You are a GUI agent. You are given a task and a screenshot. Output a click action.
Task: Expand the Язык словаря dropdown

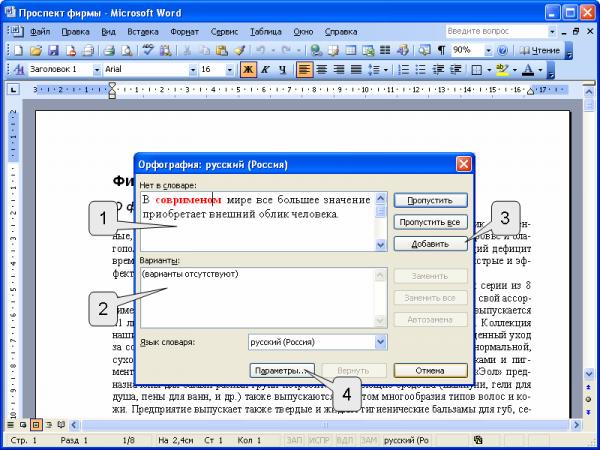pyautogui.click(x=380, y=342)
